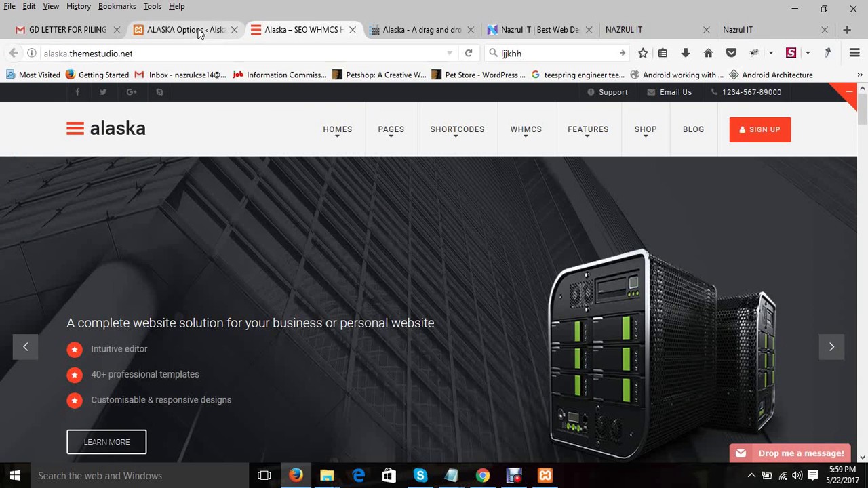Open Google Plus social icon in top bar
The width and height of the screenshot is (868, 488).
132,92
